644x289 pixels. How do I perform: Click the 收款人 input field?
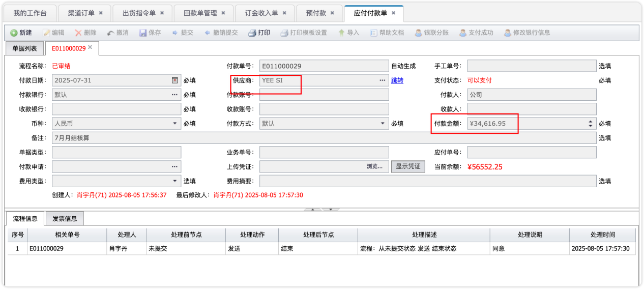point(532,109)
